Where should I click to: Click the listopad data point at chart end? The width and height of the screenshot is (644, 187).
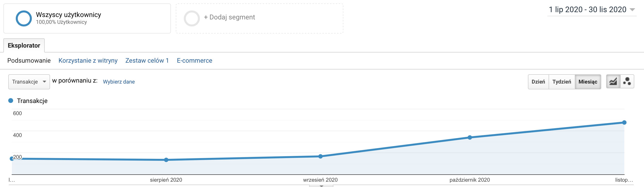(x=624, y=122)
